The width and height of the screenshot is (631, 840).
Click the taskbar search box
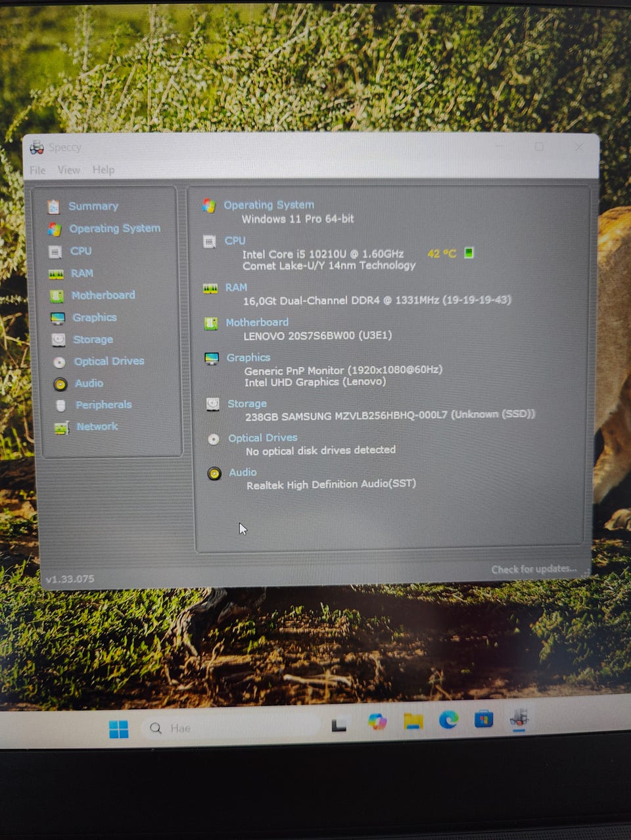point(231,728)
